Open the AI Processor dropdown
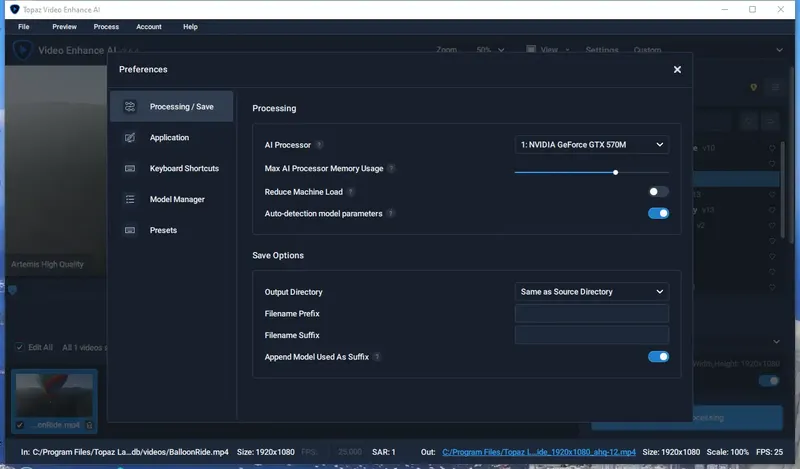The width and height of the screenshot is (800, 469). point(592,145)
